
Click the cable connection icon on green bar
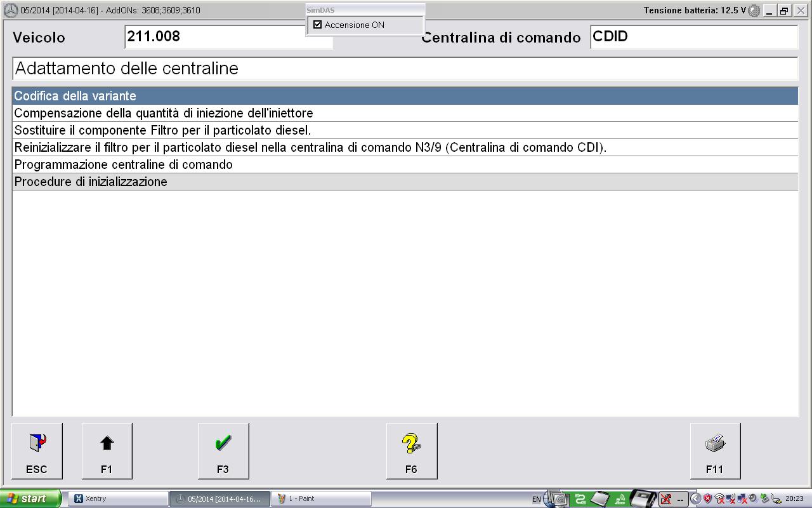580,499
